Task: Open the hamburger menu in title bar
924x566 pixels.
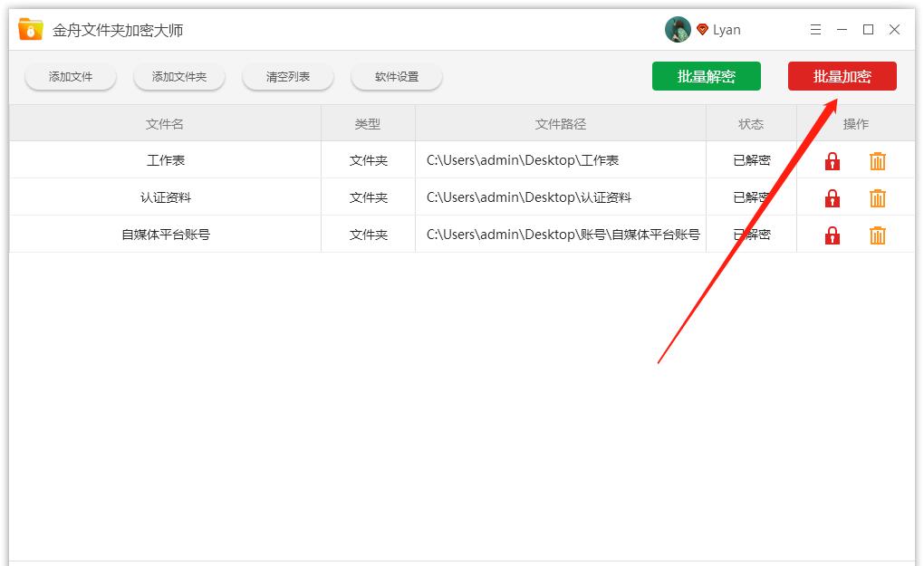Action: coord(814,29)
